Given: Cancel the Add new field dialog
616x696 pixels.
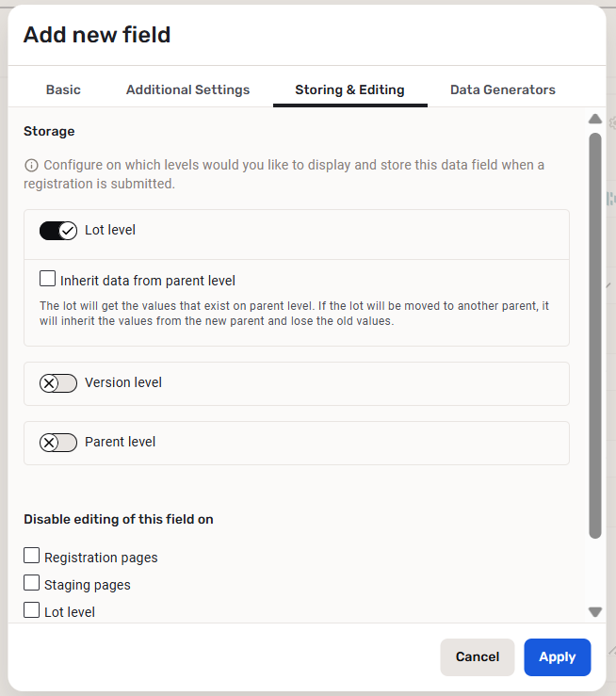Looking at the screenshot, I should tap(477, 657).
